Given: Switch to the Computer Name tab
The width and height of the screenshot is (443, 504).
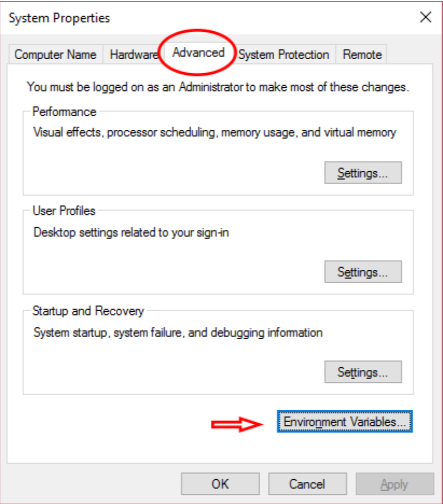Looking at the screenshot, I should (55, 54).
